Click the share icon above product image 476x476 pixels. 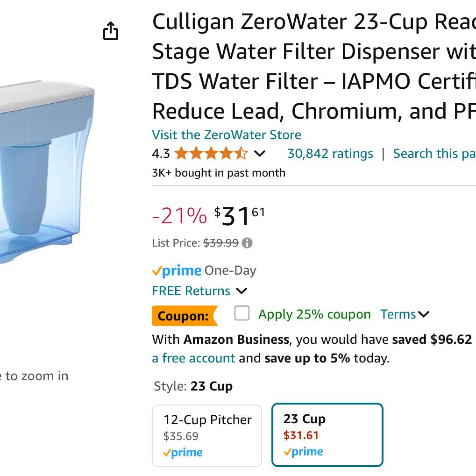[111, 31]
